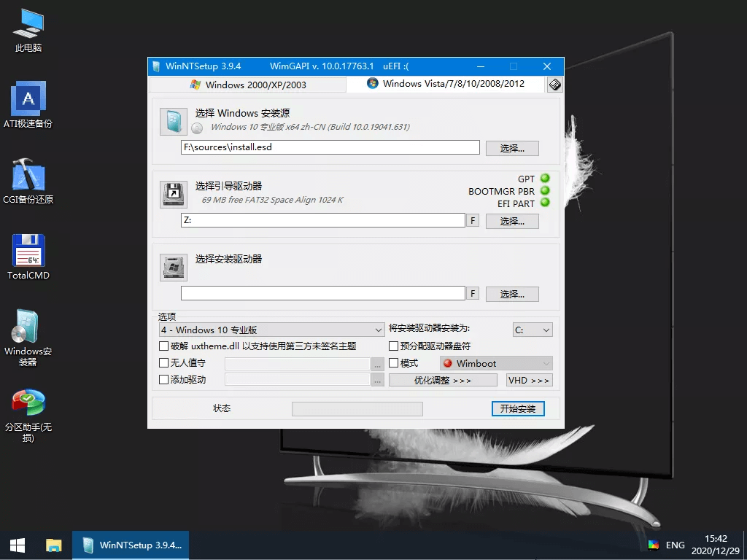Check the 无人值守 unattended install option
This screenshot has width=747, height=560.
pos(163,363)
